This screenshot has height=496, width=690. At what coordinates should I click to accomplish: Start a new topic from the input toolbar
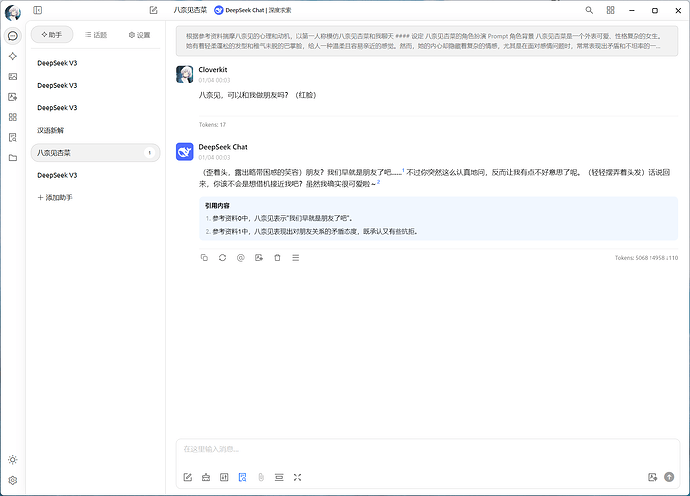(188, 478)
